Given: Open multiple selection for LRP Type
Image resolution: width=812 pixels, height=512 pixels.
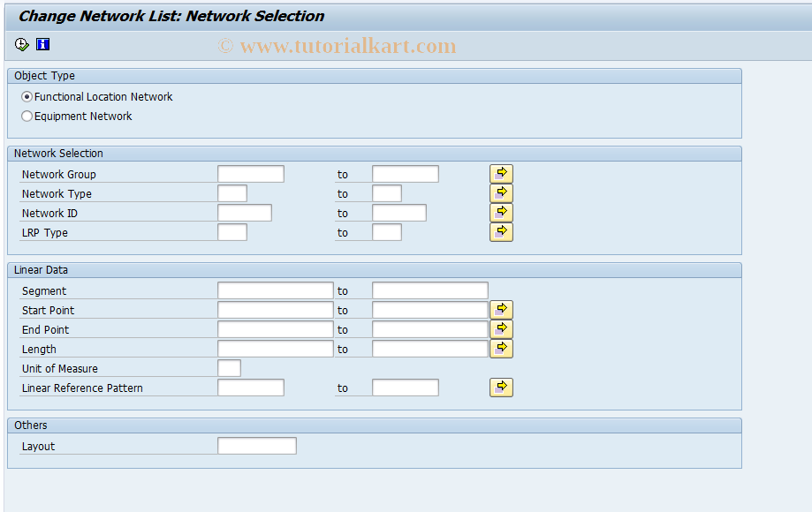Looking at the screenshot, I should 500,232.
